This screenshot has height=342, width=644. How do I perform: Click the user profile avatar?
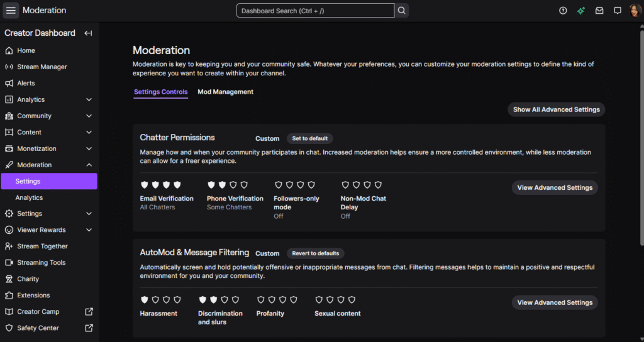(x=635, y=11)
